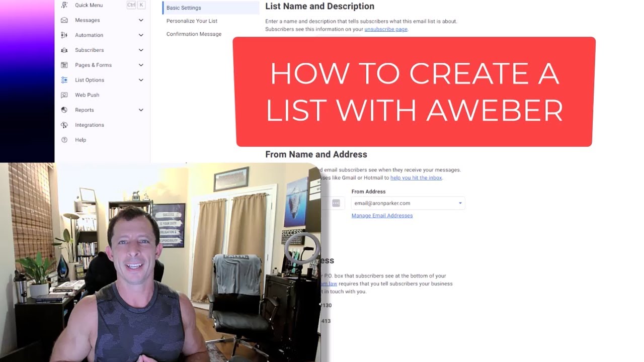Click the Web Push icon
The height and width of the screenshot is (362, 644).
click(64, 95)
